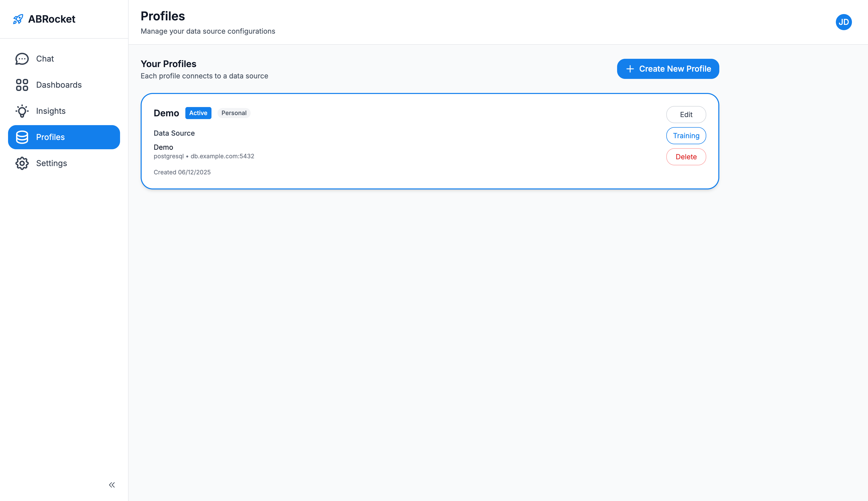Click the ABRocket rocket logo
Viewport: 868px width, 501px height.
[x=18, y=19]
